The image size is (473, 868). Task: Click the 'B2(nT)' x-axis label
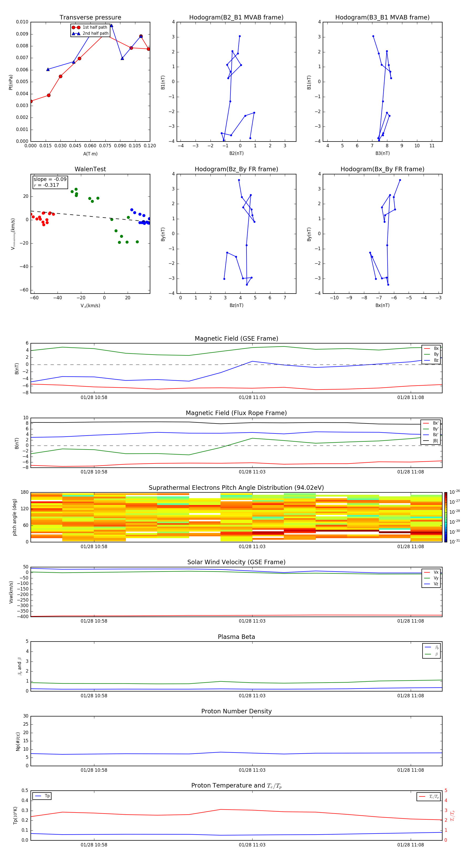236,153
